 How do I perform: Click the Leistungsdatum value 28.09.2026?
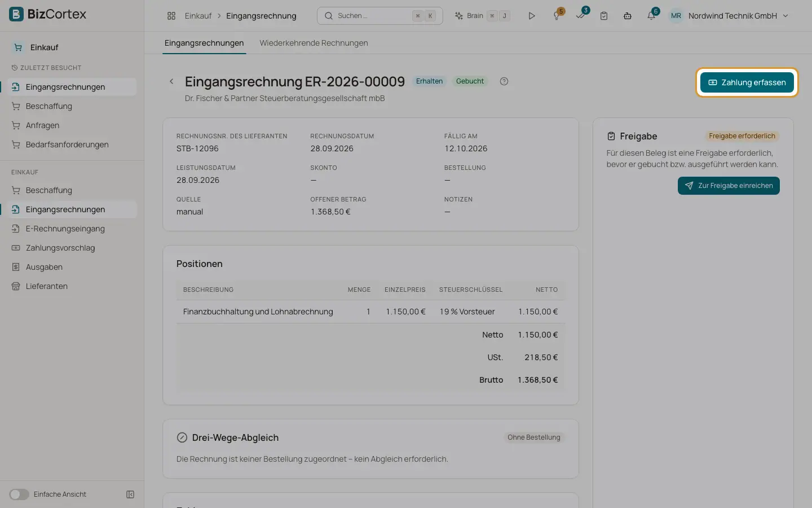point(198,180)
